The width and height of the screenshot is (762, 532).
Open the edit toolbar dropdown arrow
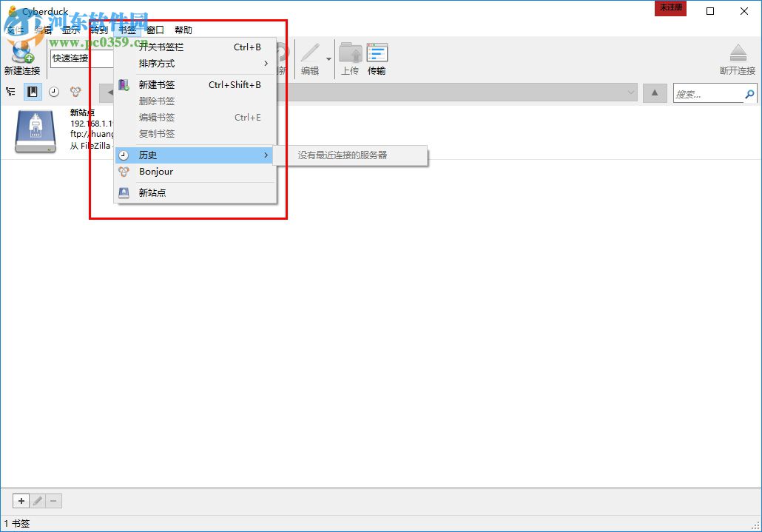[329, 58]
